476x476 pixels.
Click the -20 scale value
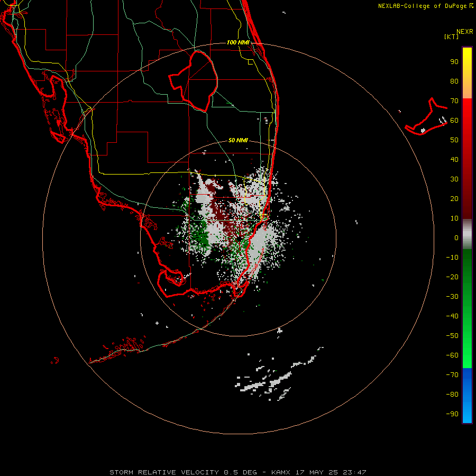click(452, 277)
